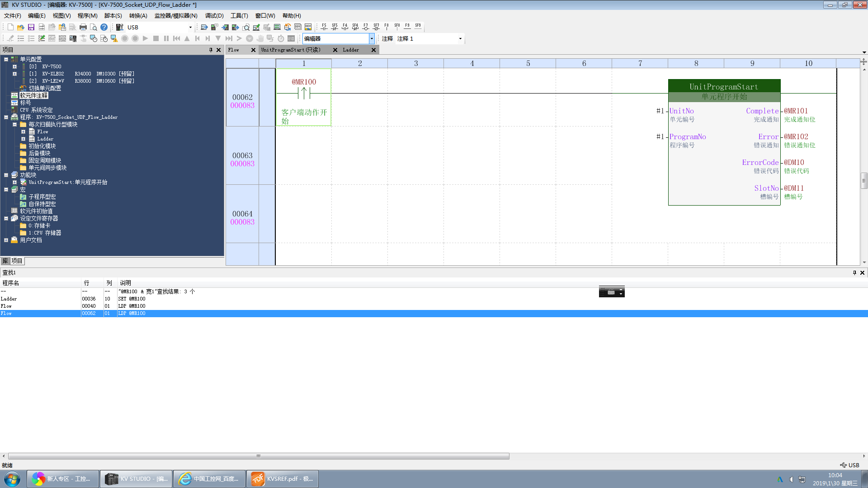Click the Open file folder icon
868x488 pixels.
(x=20, y=27)
